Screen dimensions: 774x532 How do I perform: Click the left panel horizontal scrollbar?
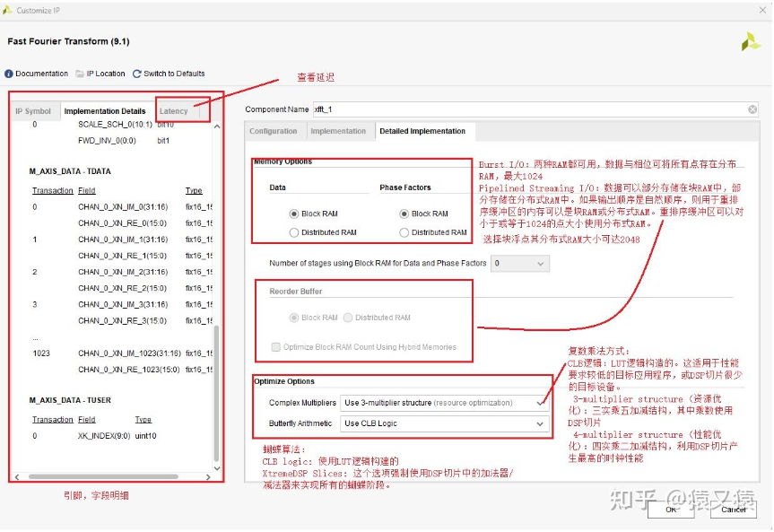pyautogui.click(x=108, y=475)
